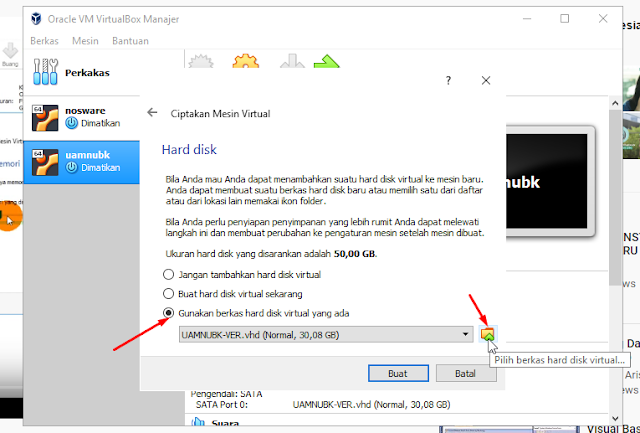Image resolution: width=640 pixels, height=433 pixels.
Task: Close the VirtualBox Manager window
Action: 603,19
